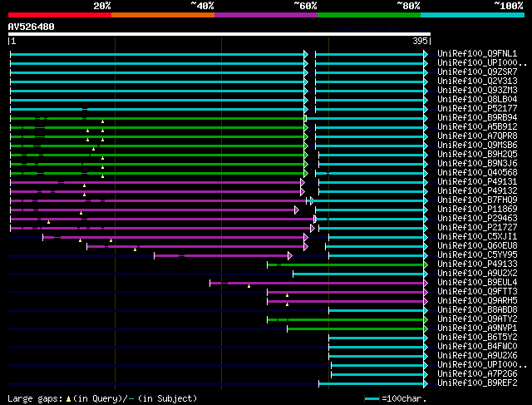Open hit UniRef100_A5B912
The height and width of the screenshot is (405, 532).
click(x=477, y=127)
